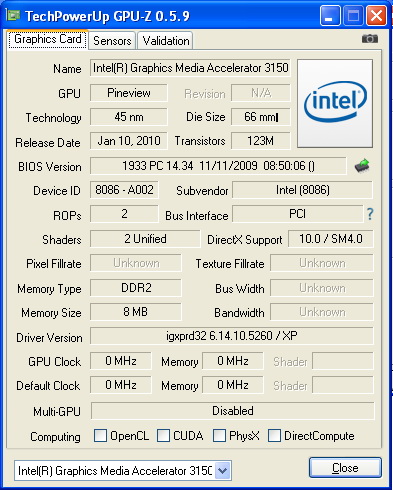
Task: Click the BIOS save chip icon
Action: (x=362, y=166)
